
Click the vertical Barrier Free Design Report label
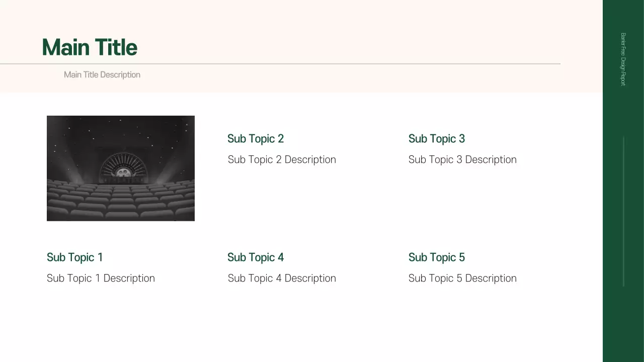coord(623,59)
